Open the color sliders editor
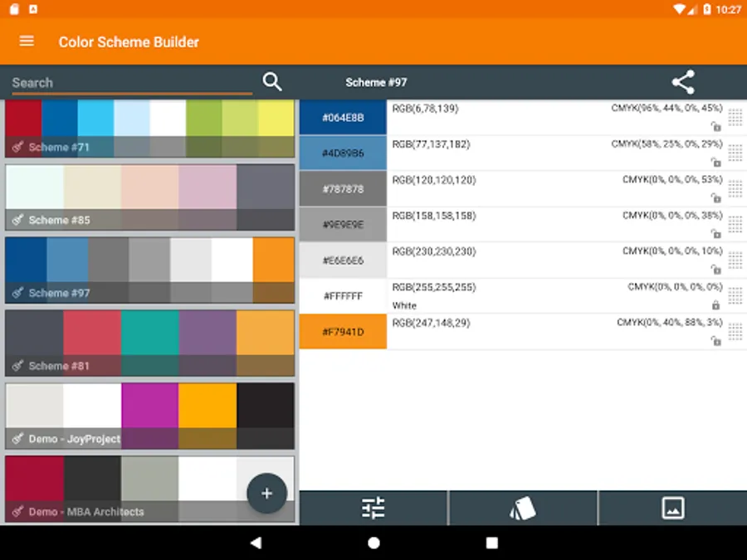 click(x=373, y=507)
